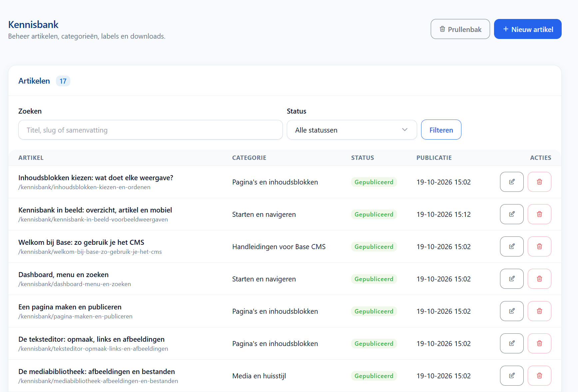Edit the De mediabibliotheek article
578x392 pixels.
[512, 376]
